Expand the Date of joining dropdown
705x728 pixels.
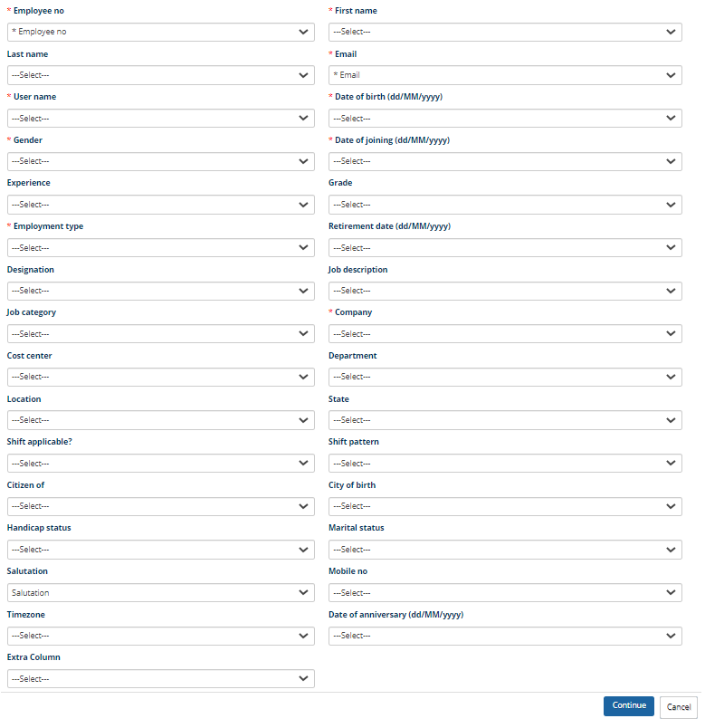[x=505, y=161]
